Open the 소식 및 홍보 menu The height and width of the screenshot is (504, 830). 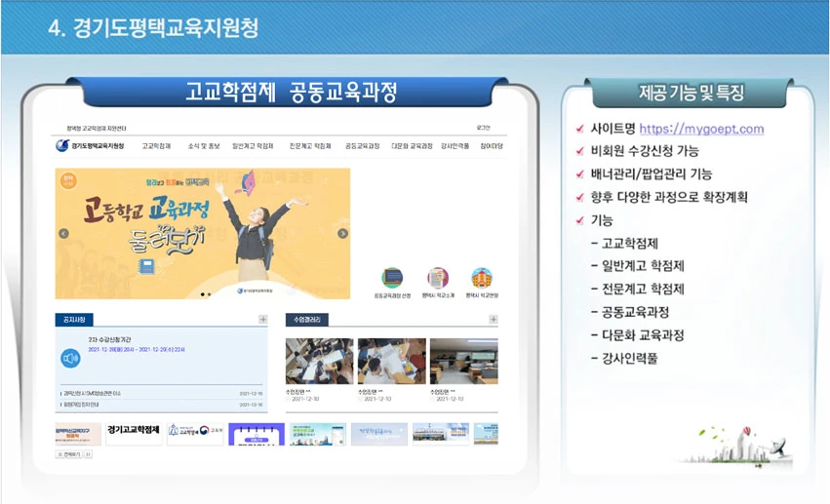(204, 146)
